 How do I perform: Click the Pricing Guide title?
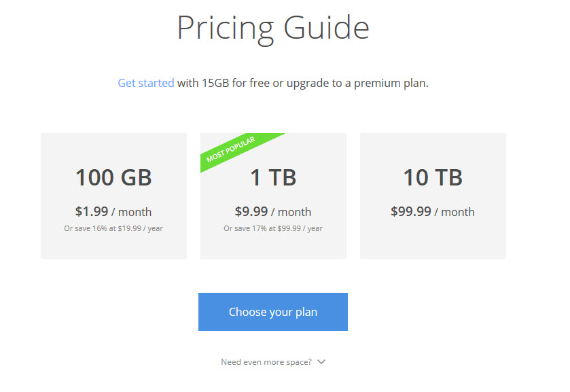click(273, 29)
